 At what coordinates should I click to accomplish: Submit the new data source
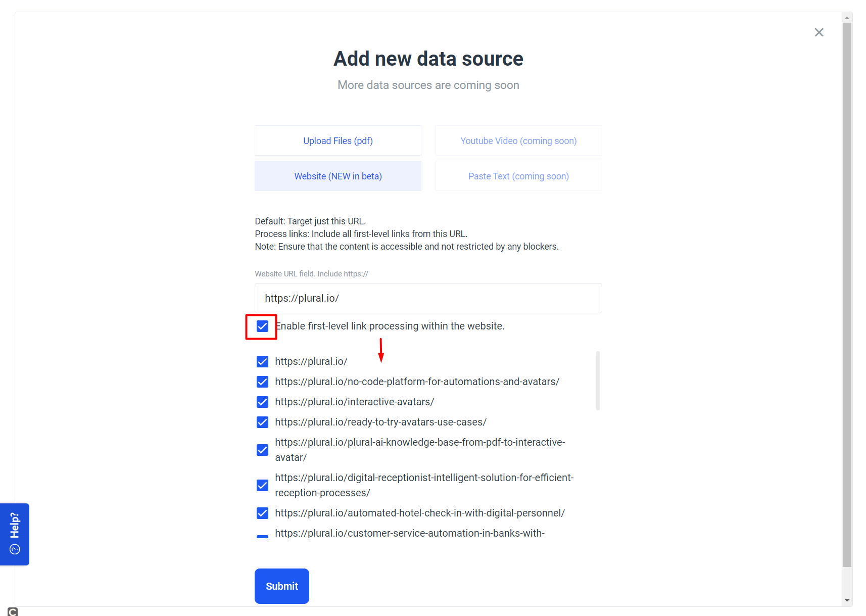(x=282, y=586)
